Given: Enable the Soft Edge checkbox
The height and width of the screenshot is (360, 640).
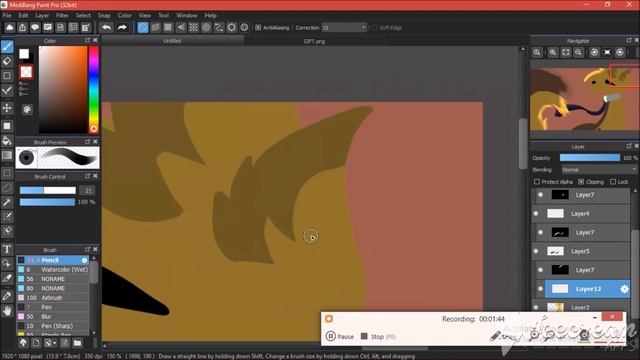Looking at the screenshot, I should (374, 28).
